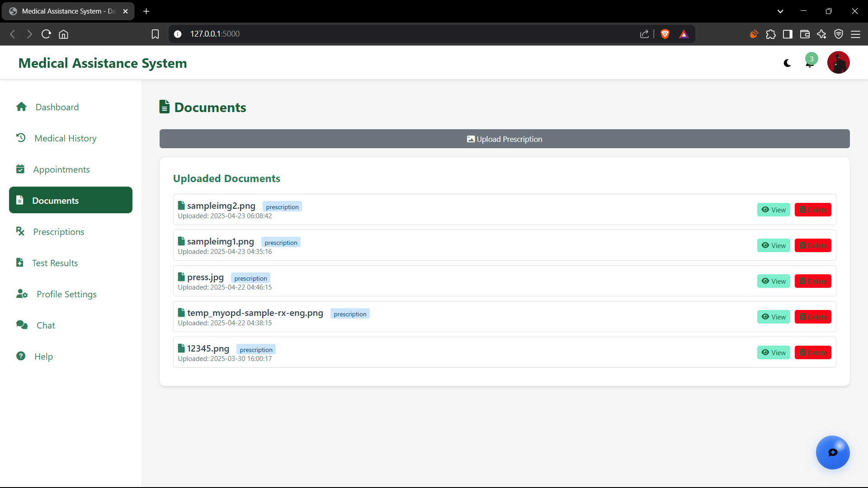Click the 12345.png file name
Image resolution: width=868 pixels, height=488 pixels.
tap(208, 348)
